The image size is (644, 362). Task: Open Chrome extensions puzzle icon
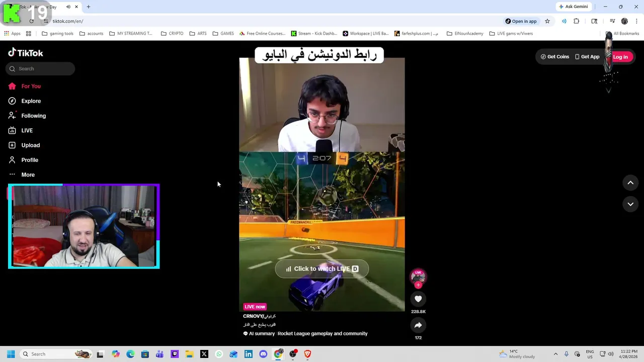[577, 21]
